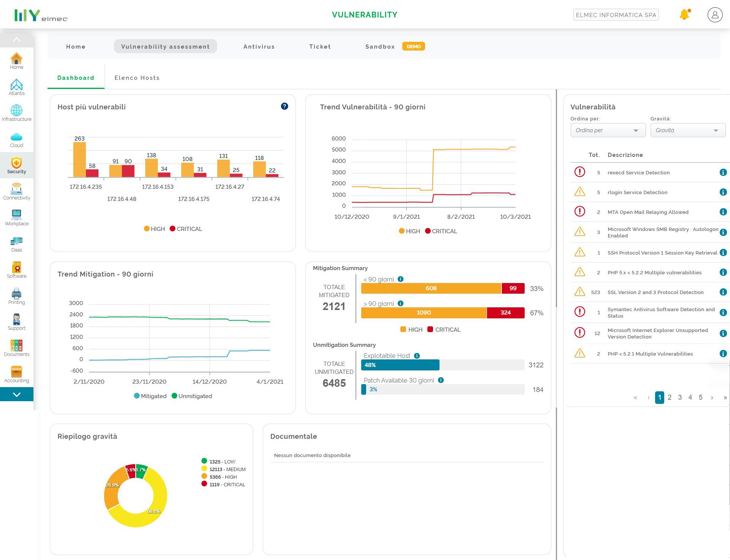730x560 pixels.
Task: Switch to Elenco Hosts tab
Action: click(x=136, y=77)
